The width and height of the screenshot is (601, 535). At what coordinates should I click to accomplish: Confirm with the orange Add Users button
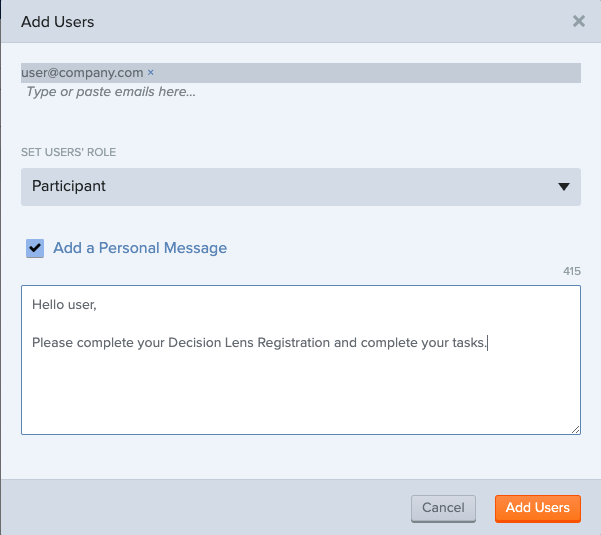coord(537,508)
